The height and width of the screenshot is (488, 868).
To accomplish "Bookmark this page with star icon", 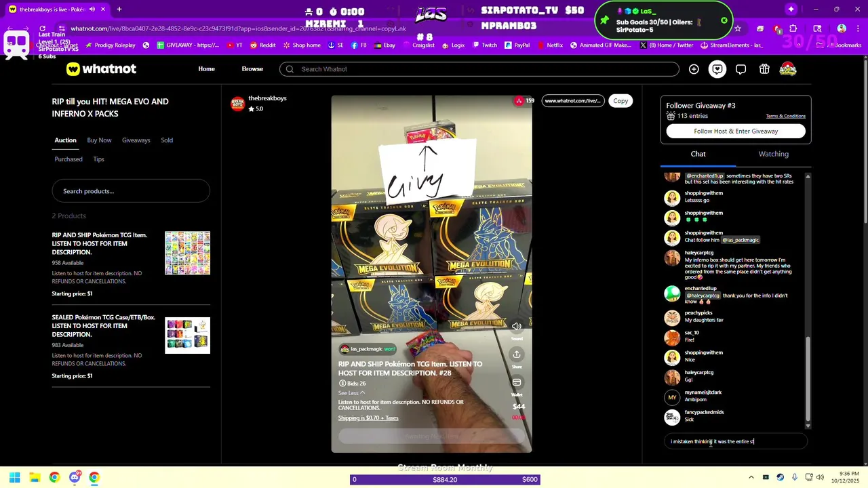I will tap(738, 28).
